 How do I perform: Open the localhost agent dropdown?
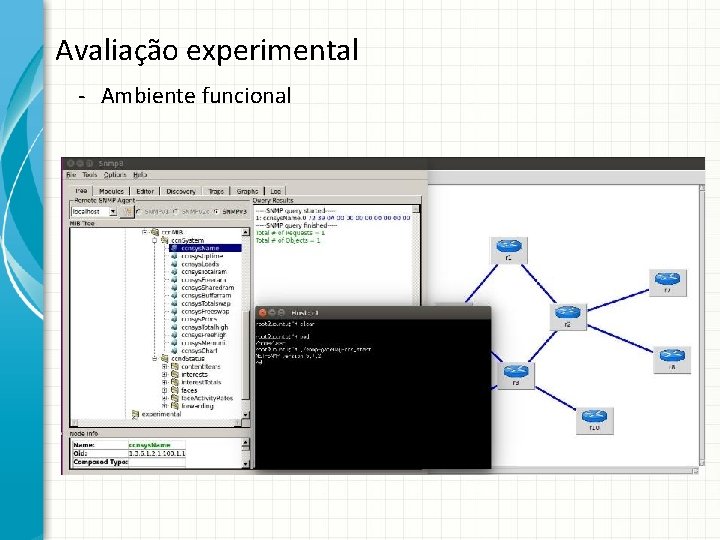[113, 212]
